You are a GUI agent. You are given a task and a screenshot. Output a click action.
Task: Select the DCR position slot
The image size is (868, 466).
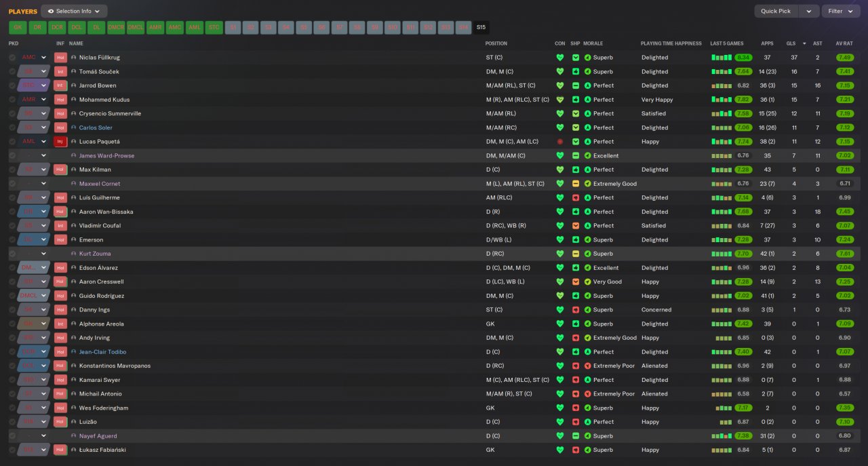point(58,27)
